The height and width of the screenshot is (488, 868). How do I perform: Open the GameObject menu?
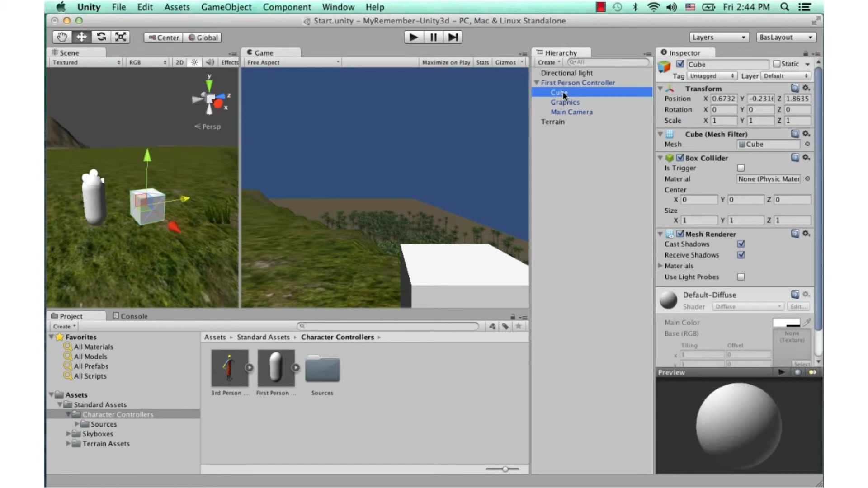(x=226, y=7)
